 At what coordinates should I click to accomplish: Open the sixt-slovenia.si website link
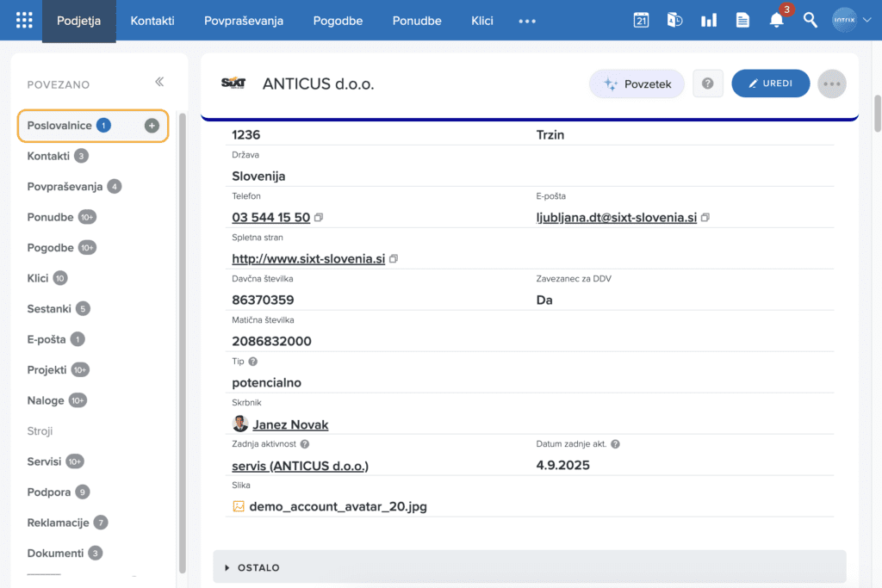point(308,259)
